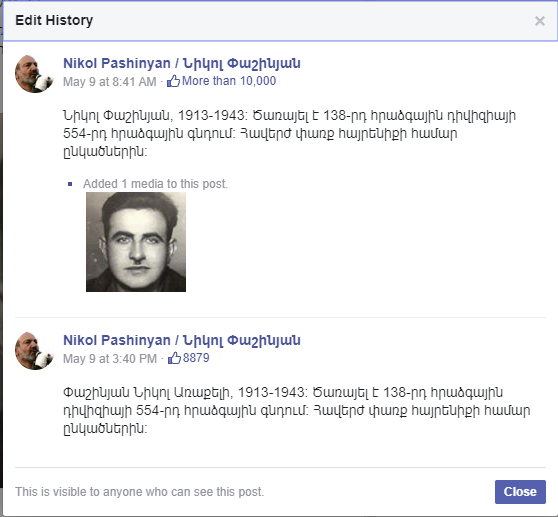Viewport: 558px width, 517px height.
Task: Click the visibility notice text in the footer
Action: [140, 492]
